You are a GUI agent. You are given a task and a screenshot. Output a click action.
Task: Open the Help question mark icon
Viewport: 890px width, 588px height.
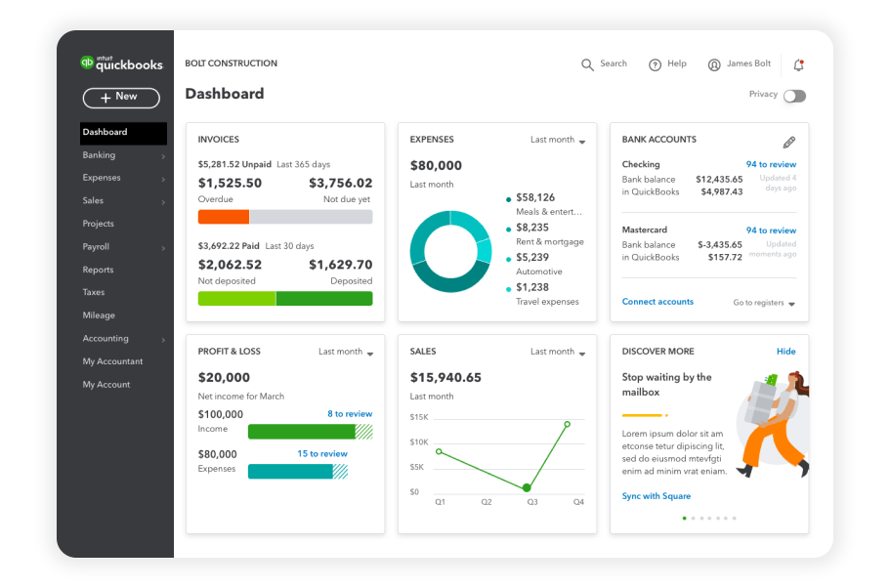point(655,64)
